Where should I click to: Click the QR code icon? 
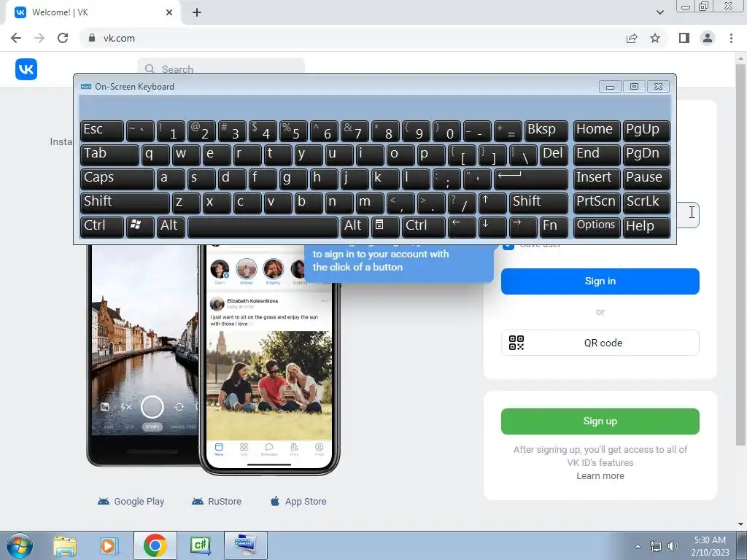(x=516, y=343)
